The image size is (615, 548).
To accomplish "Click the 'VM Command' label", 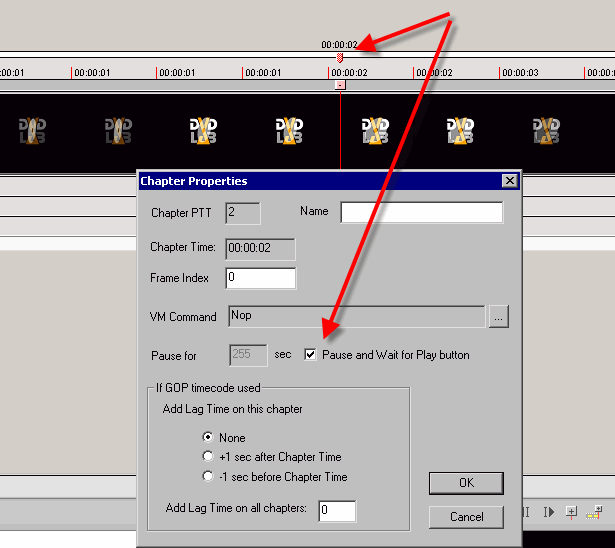I will pos(183,317).
